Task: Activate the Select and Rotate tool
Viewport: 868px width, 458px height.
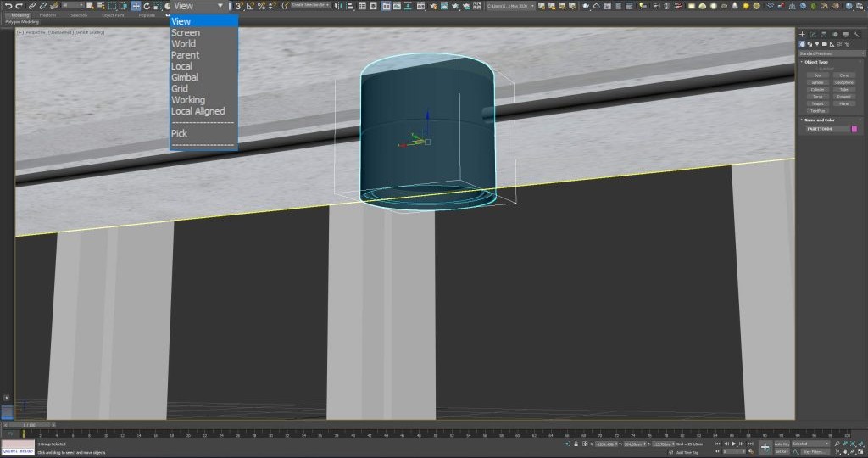Action: 147,6
